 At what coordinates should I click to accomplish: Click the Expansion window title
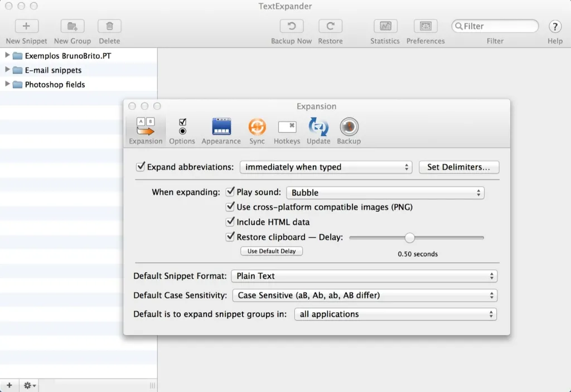pos(316,107)
